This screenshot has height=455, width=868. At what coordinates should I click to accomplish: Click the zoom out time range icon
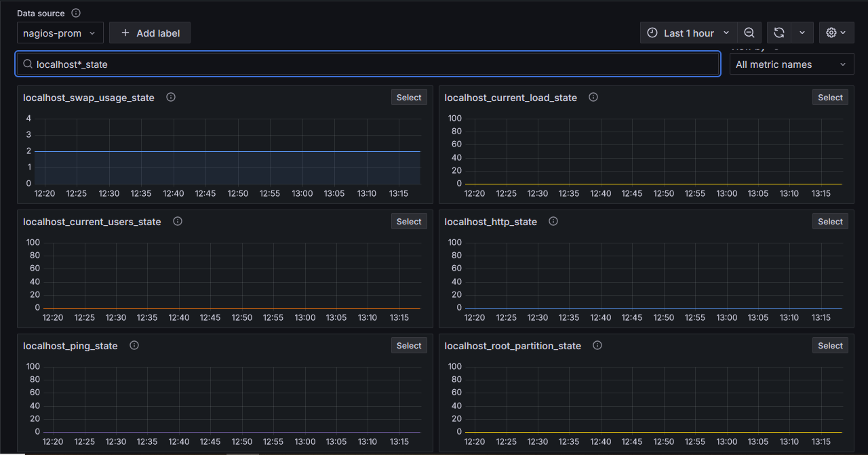[749, 33]
